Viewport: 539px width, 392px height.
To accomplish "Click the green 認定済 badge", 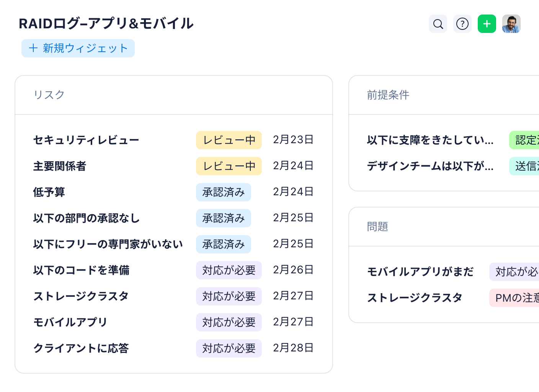I will tap(527, 140).
